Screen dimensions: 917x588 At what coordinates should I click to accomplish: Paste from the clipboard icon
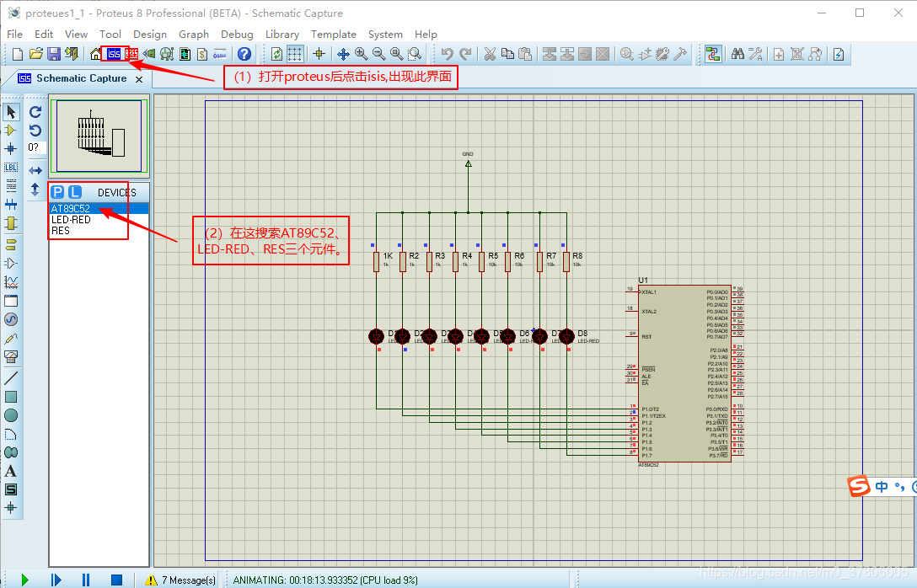pos(525,55)
